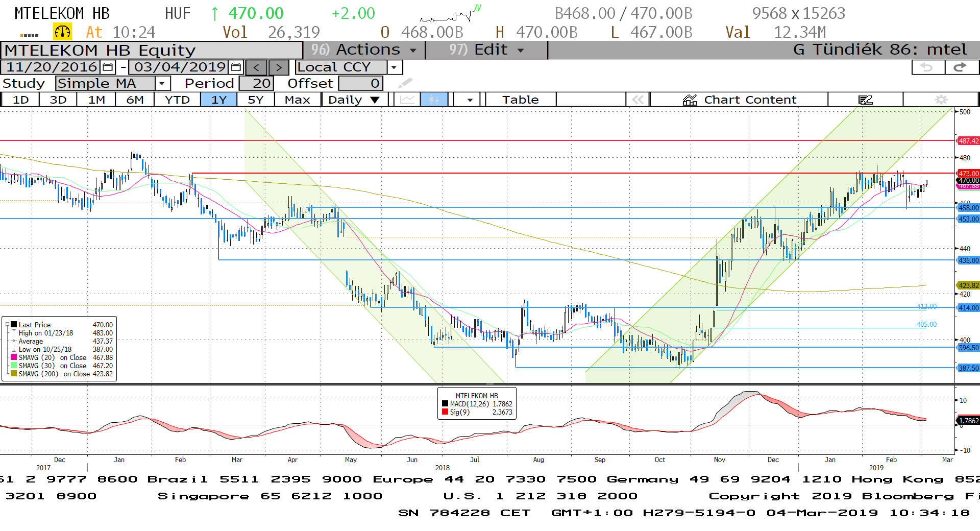This screenshot has width=980, height=531.
Task: Select the 1D range tab
Action: click(x=20, y=100)
